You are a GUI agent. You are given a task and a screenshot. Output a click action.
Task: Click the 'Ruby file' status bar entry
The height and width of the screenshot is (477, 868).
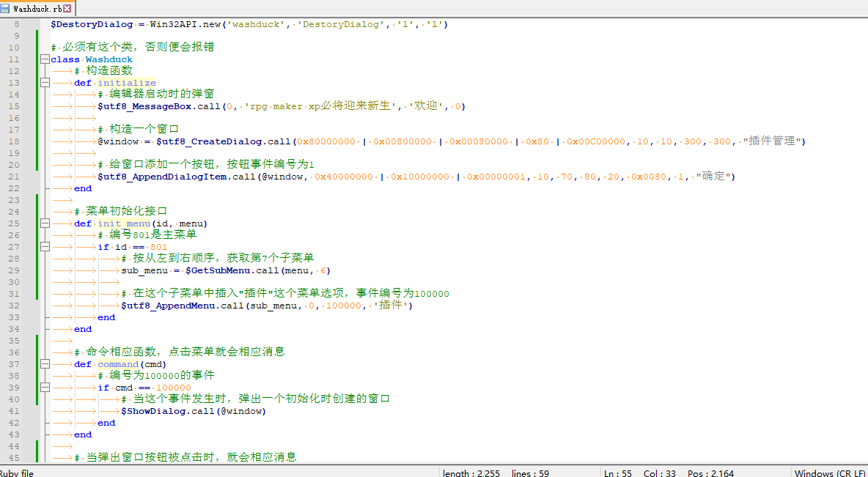tap(17, 473)
